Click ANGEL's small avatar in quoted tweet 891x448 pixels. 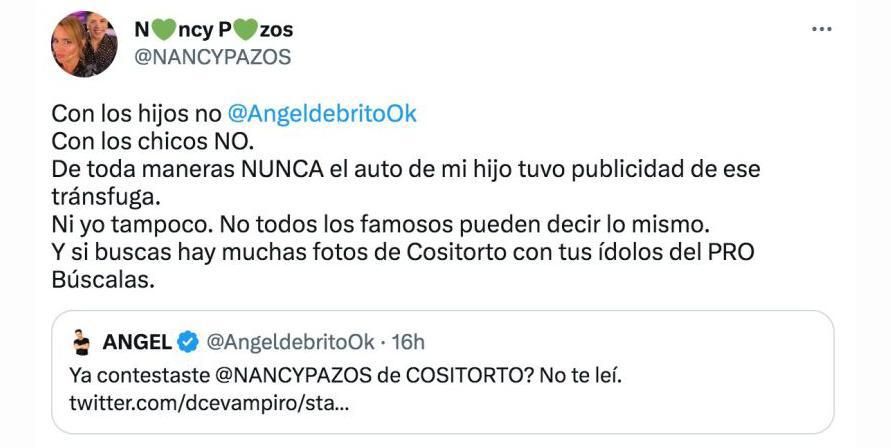point(82,342)
